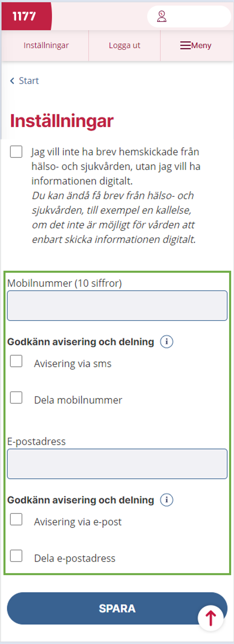
Task: Focus the E-postadress input field
Action: coord(117,464)
